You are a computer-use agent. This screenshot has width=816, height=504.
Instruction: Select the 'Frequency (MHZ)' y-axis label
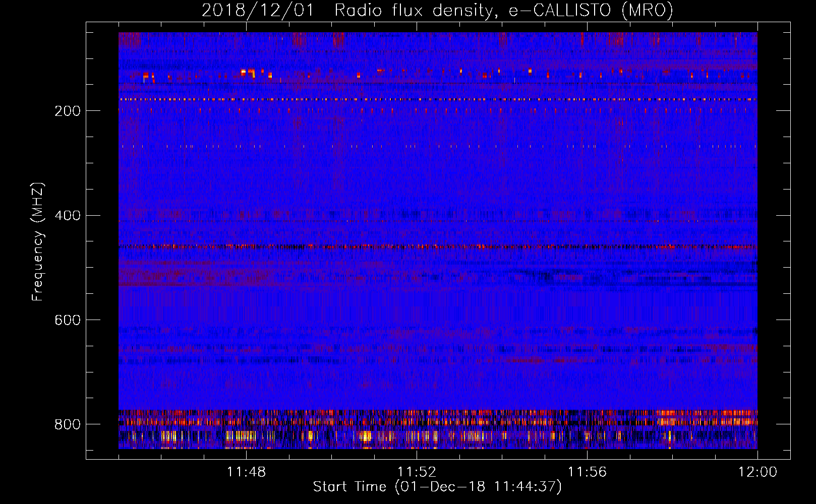[x=38, y=241]
